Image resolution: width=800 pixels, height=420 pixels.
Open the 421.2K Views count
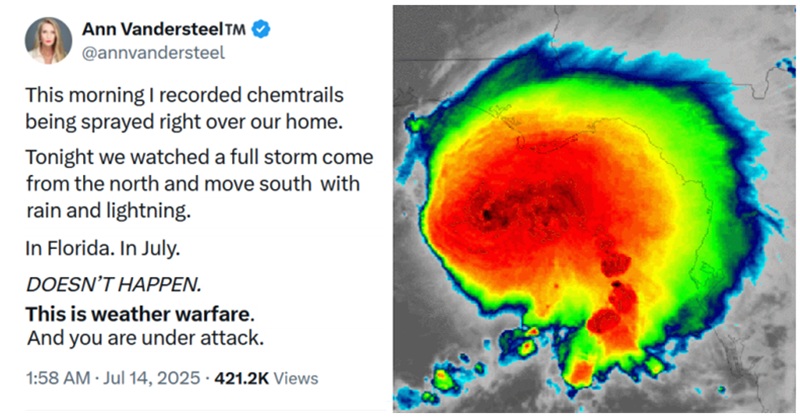coord(266,378)
